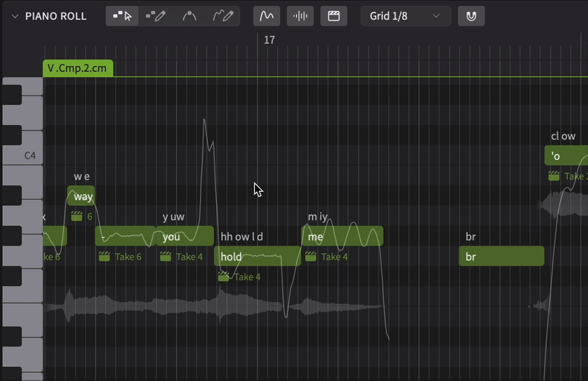Click phoneme text 'cl ow'
This screenshot has width=588, height=381.
tap(563, 136)
